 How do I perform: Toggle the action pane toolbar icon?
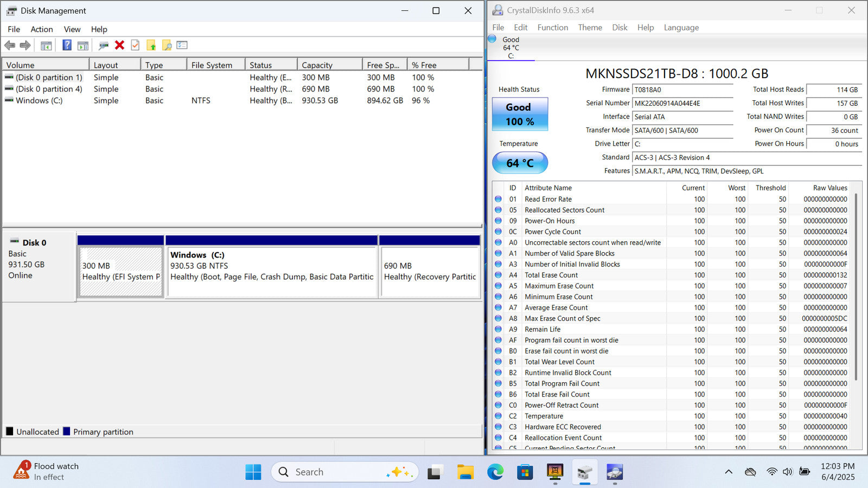[x=83, y=46]
